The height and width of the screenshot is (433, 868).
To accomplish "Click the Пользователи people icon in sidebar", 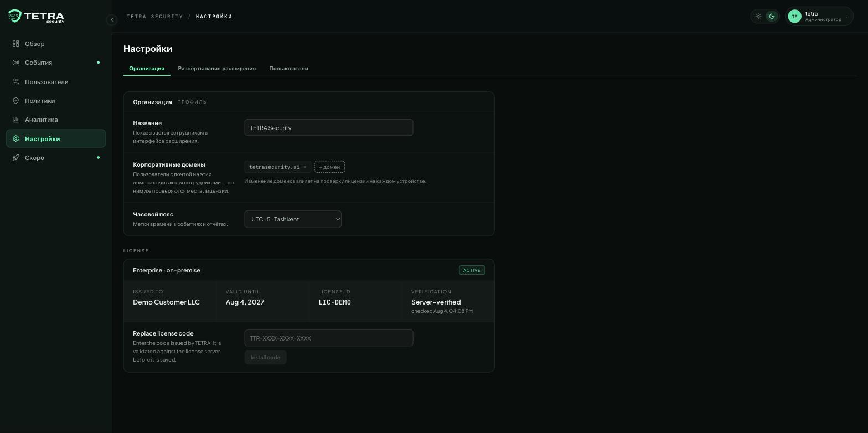I will coord(16,82).
